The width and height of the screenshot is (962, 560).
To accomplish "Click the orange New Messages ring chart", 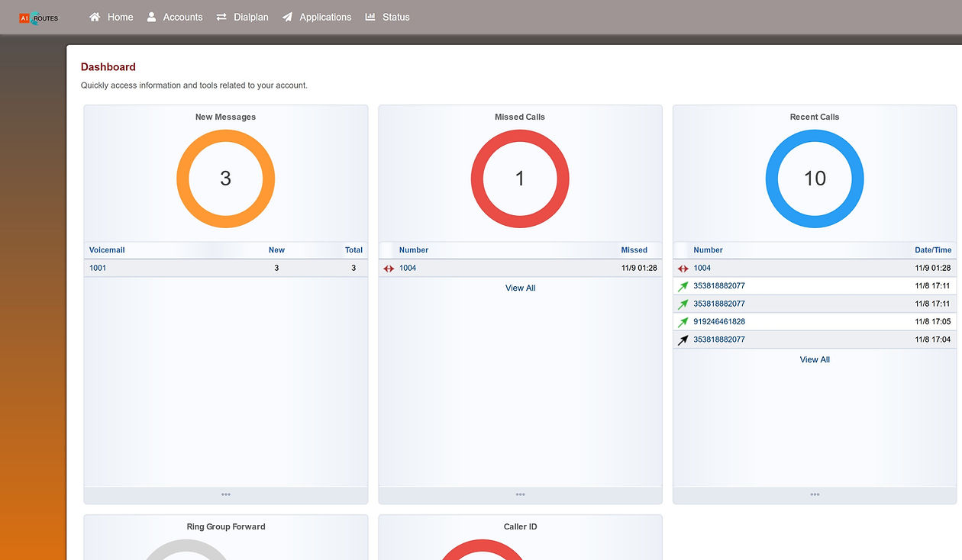I will [225, 179].
